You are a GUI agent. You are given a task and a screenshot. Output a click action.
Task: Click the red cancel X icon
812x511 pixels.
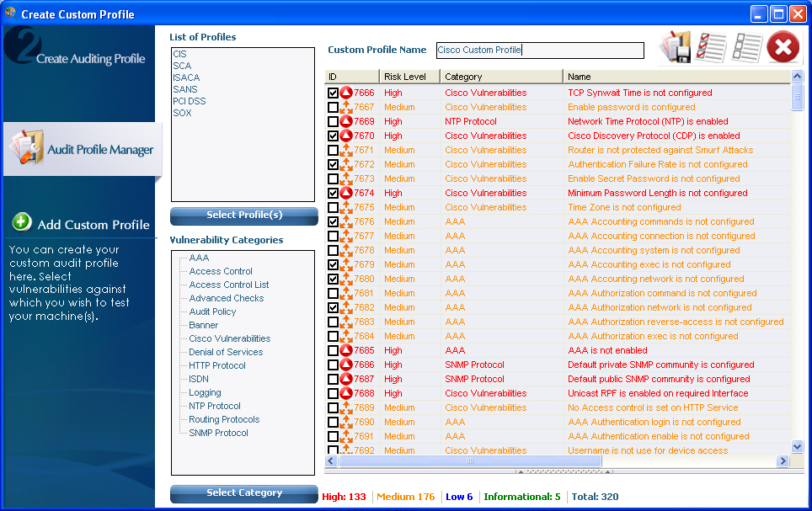[x=783, y=47]
